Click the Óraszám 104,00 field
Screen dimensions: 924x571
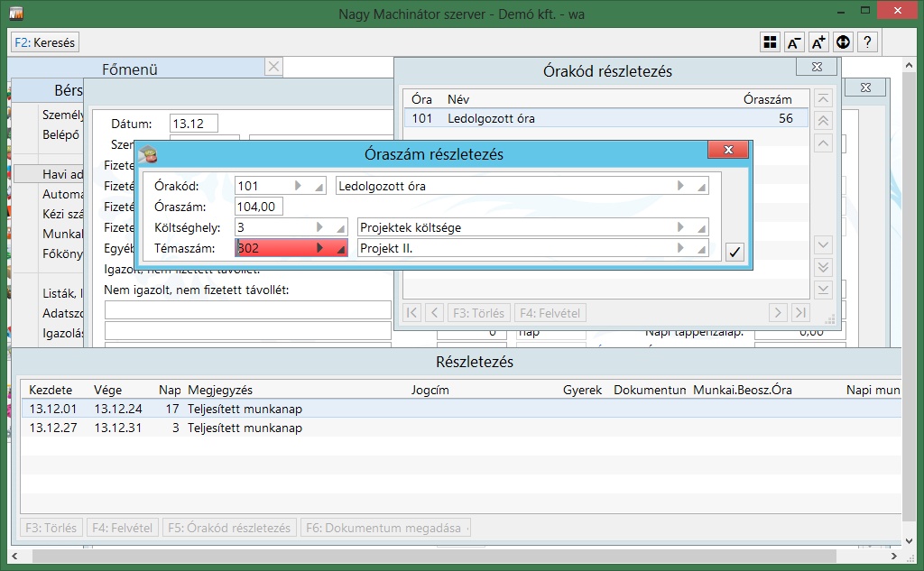(x=259, y=207)
